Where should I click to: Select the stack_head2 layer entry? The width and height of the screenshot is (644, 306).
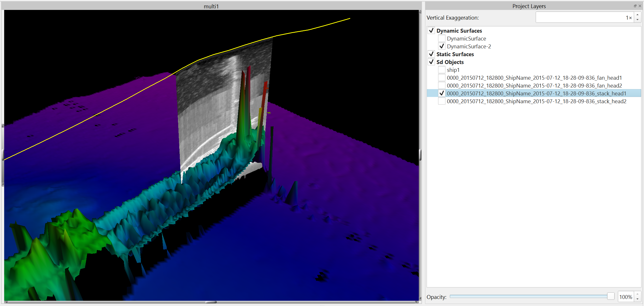[536, 101]
